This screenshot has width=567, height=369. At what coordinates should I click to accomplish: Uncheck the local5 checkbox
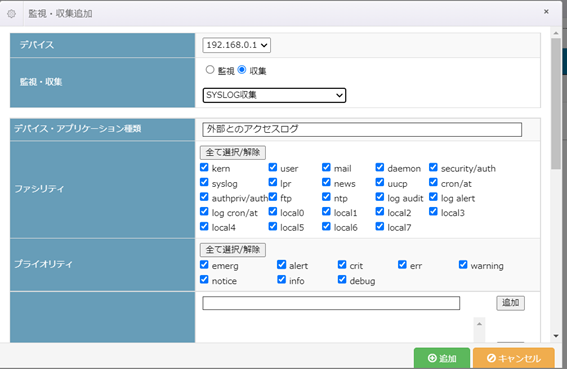(x=273, y=226)
